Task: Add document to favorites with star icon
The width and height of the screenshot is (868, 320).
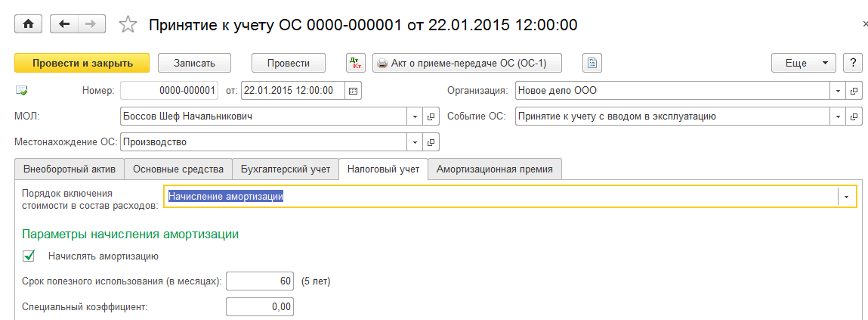Action: pos(128,25)
